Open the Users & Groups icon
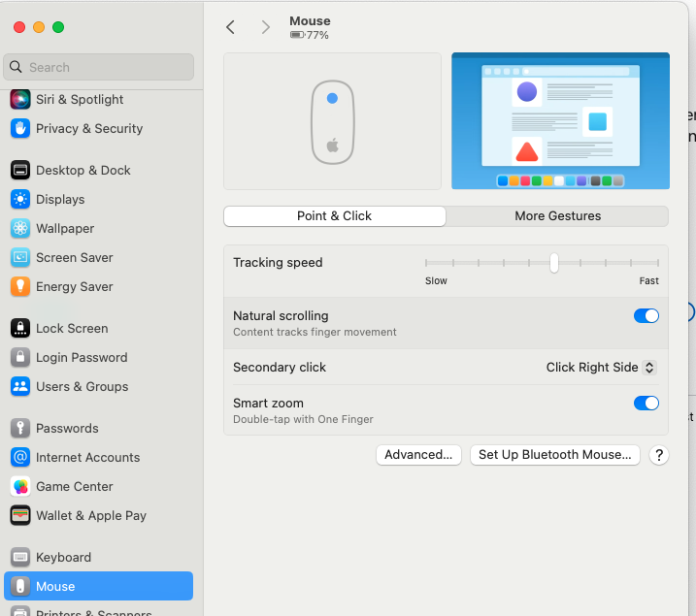 pos(20,387)
